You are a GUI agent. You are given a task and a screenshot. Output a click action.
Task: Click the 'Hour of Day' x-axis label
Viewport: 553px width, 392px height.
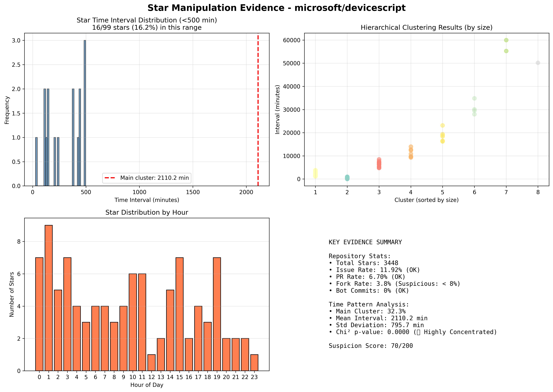coord(147,385)
